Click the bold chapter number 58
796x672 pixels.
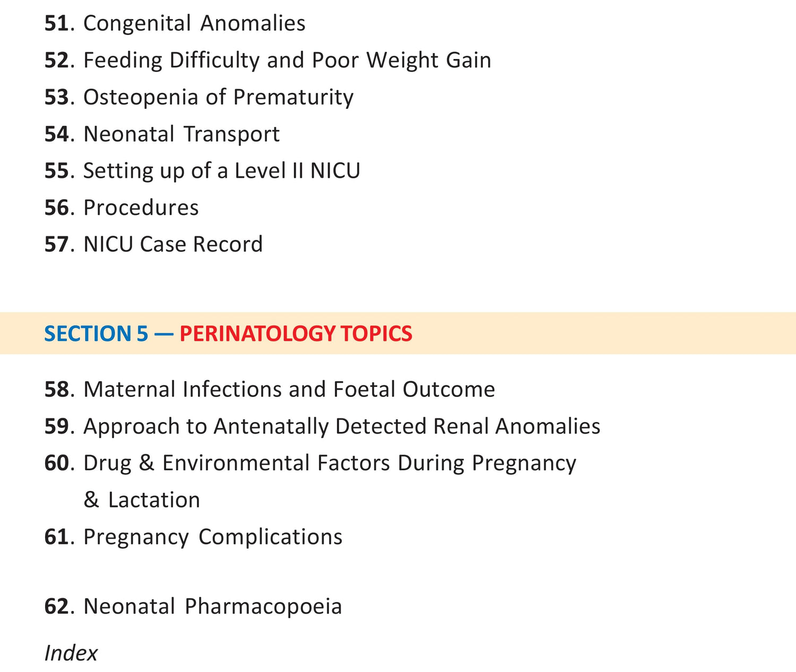tap(56, 390)
